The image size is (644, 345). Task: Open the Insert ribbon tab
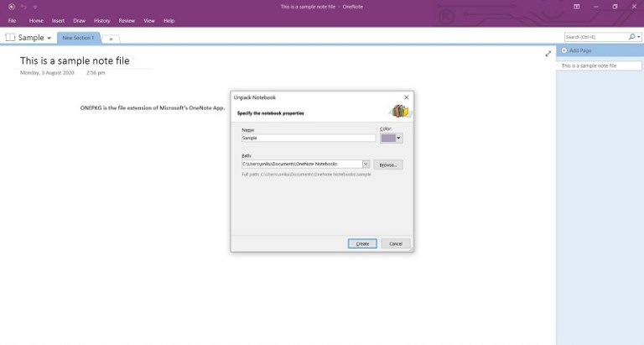[x=58, y=20]
